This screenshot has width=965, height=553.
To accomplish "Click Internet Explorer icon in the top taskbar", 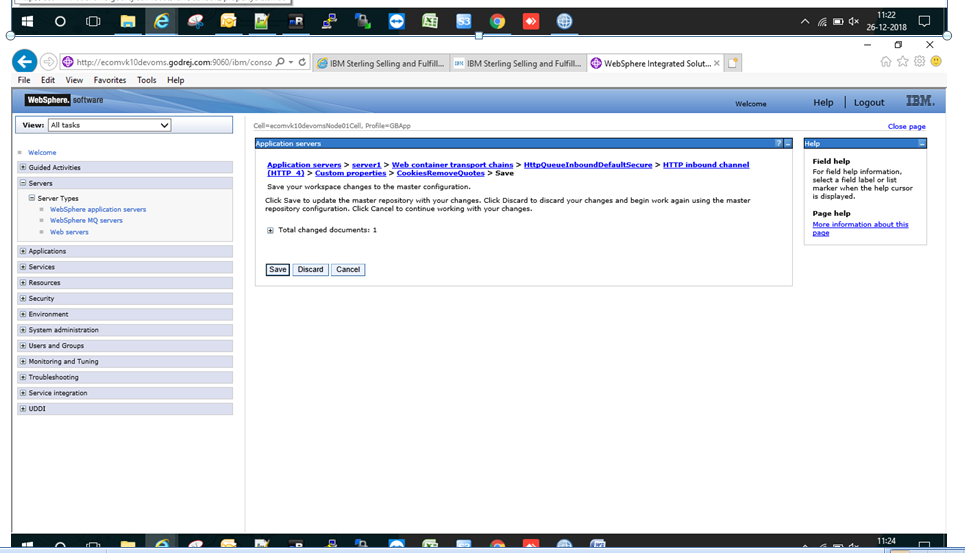I will coord(161,22).
